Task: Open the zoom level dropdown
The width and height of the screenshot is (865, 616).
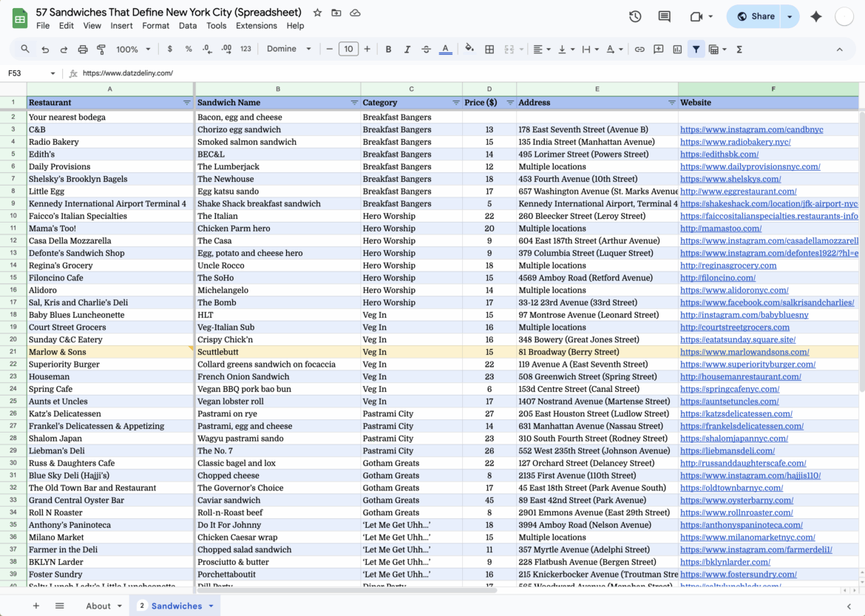Action: (x=133, y=49)
